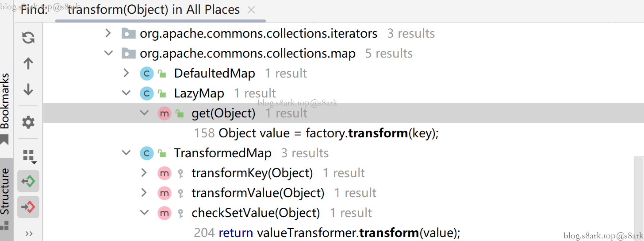Open the Group By options icon
Image resolution: width=644 pixels, height=241 pixels.
point(29,156)
